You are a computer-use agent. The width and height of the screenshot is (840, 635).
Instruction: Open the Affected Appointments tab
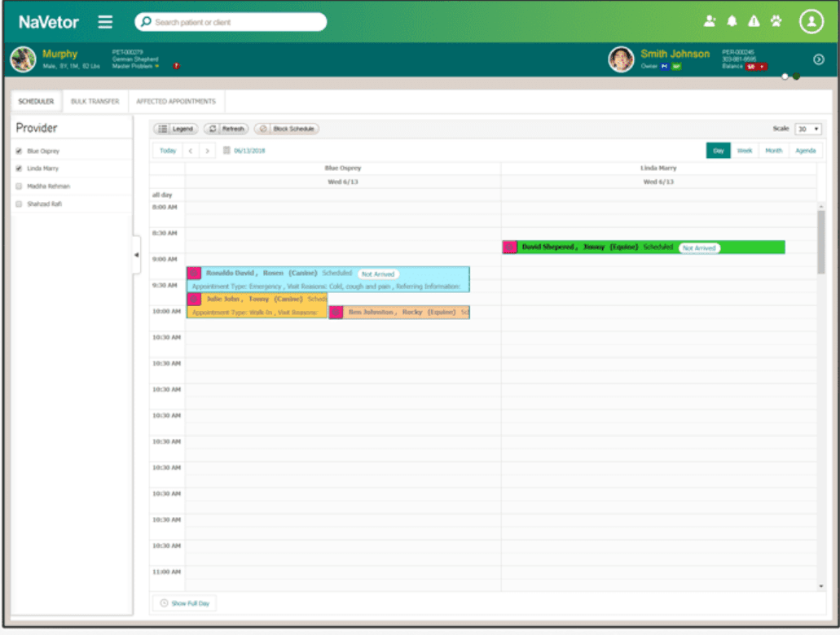(x=176, y=102)
